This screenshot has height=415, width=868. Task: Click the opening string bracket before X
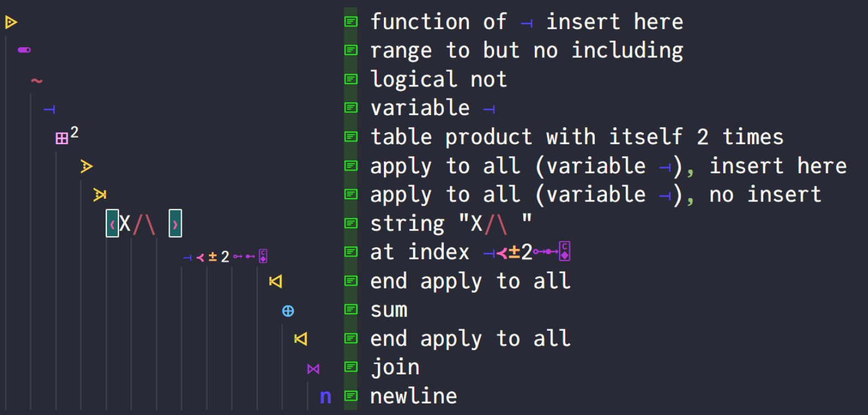(x=112, y=223)
